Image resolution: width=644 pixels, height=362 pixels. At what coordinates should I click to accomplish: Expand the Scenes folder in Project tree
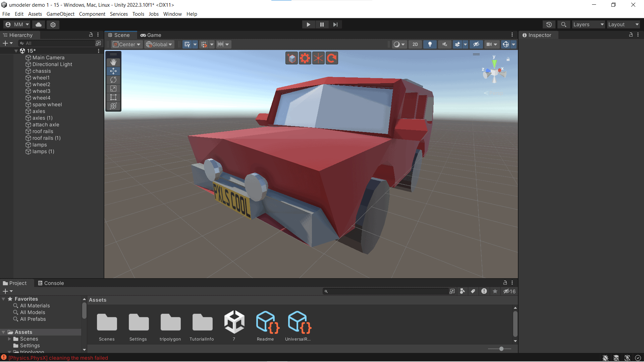10,339
